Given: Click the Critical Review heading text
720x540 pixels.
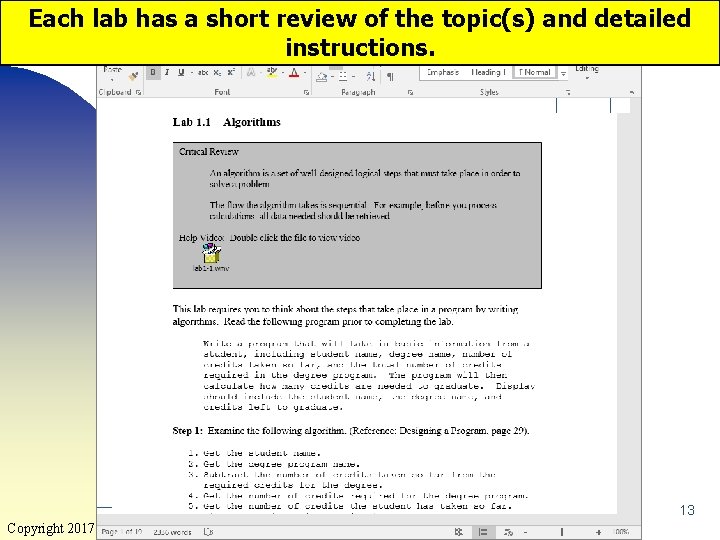Looking at the screenshot, I should (209, 152).
